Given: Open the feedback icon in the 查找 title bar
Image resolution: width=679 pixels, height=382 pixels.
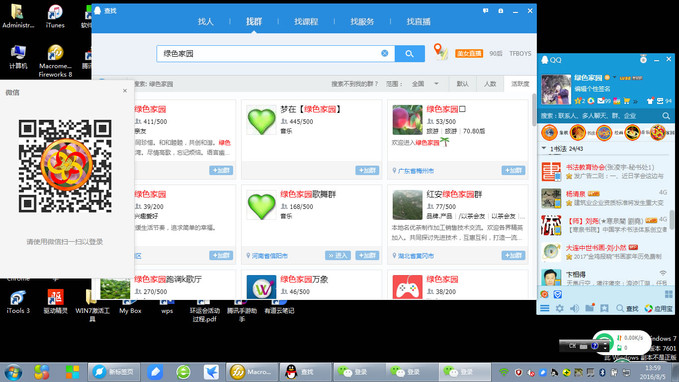Looking at the screenshot, I should coord(485,11).
